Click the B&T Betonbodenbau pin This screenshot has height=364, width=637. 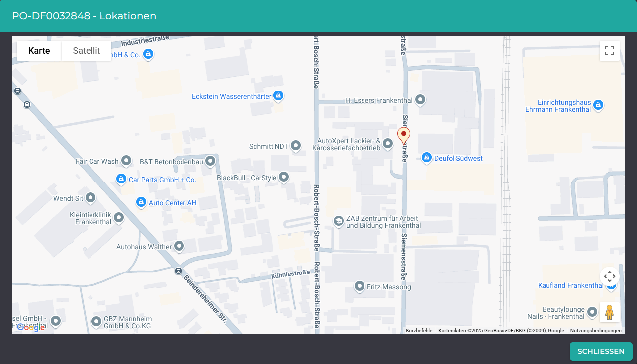click(210, 161)
